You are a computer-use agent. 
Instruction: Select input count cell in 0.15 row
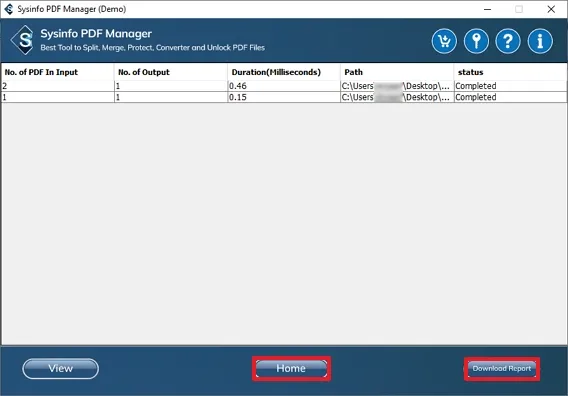click(58, 97)
